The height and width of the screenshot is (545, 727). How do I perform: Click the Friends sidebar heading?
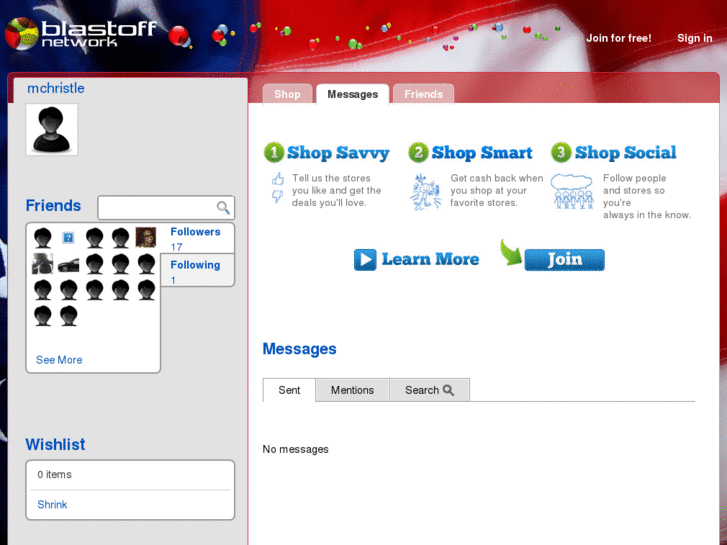tap(53, 205)
